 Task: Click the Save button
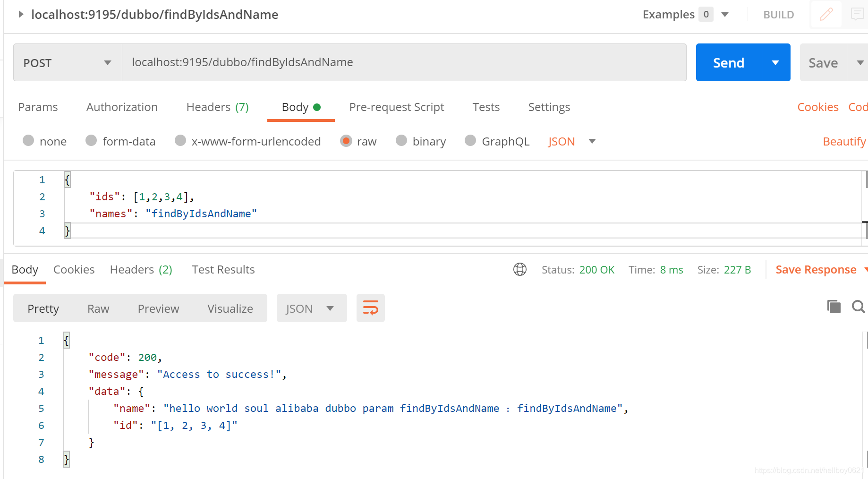[x=823, y=62]
